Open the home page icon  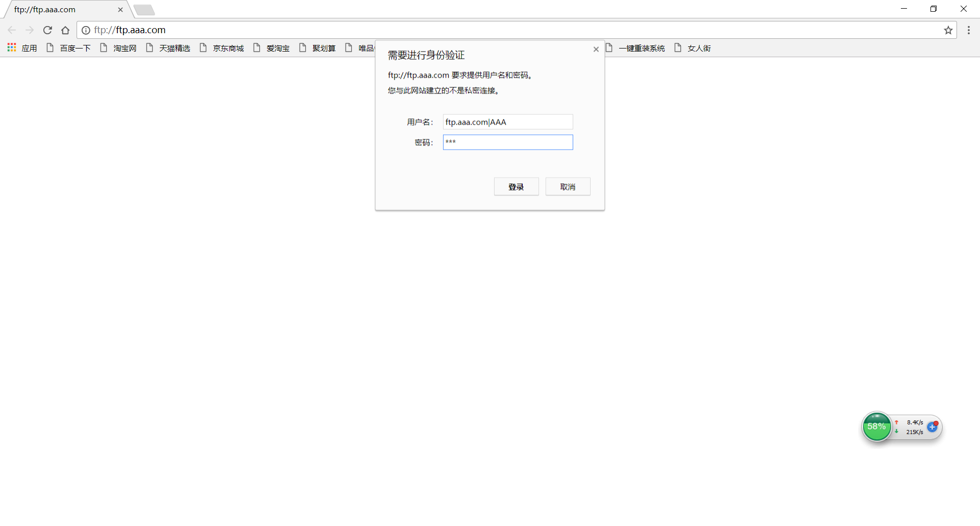click(x=65, y=30)
